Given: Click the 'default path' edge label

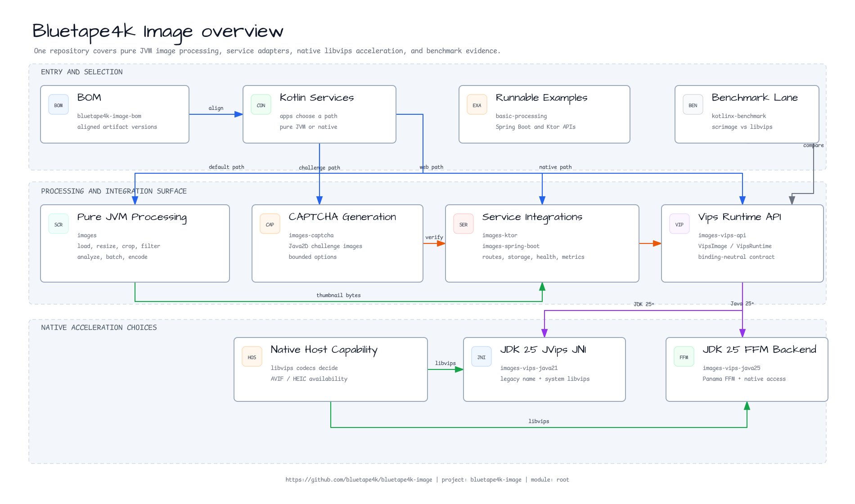Looking at the screenshot, I should [226, 167].
